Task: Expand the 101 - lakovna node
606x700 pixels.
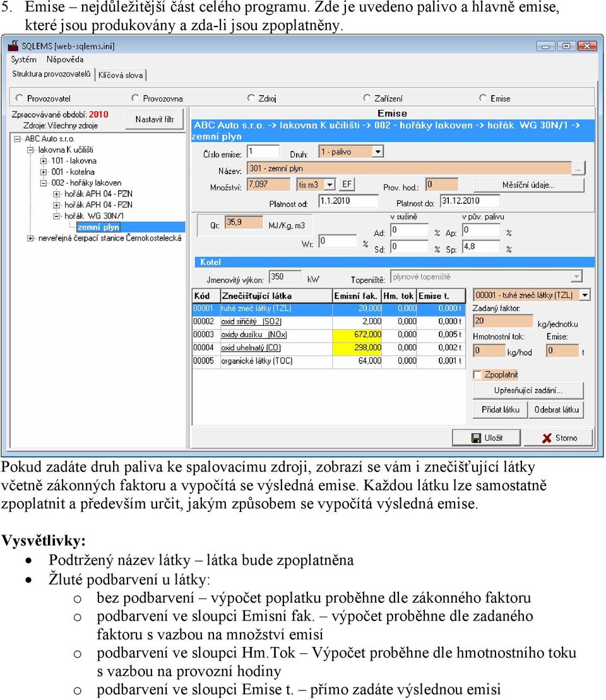Action: pyautogui.click(x=44, y=161)
